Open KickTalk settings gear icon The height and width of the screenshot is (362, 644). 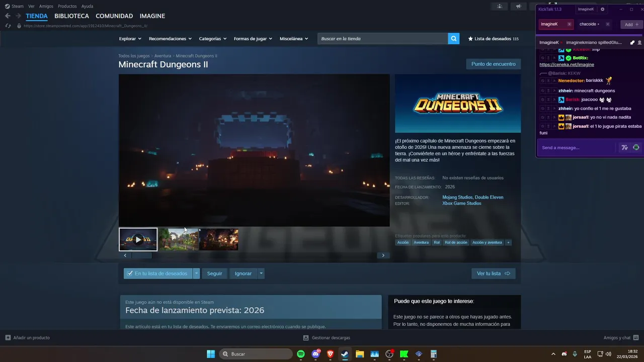(x=602, y=9)
